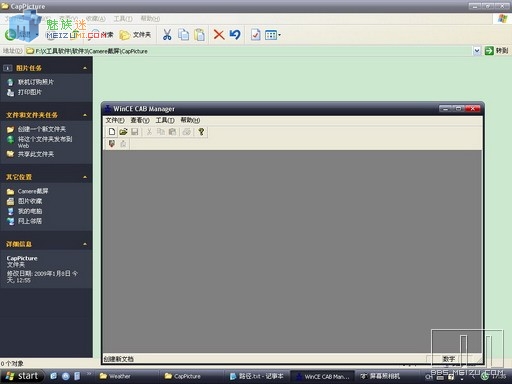
Task: Open the 工具 menu in WinCE CAB Manager
Action: point(165,120)
